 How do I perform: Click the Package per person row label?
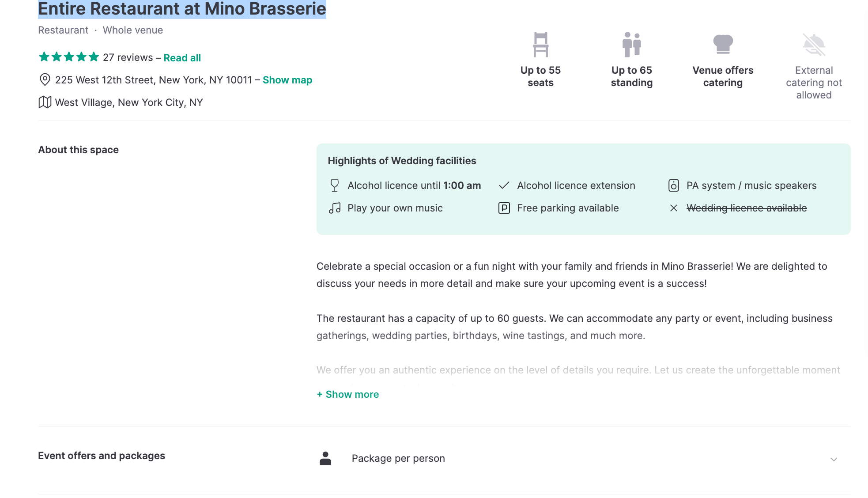398,458
